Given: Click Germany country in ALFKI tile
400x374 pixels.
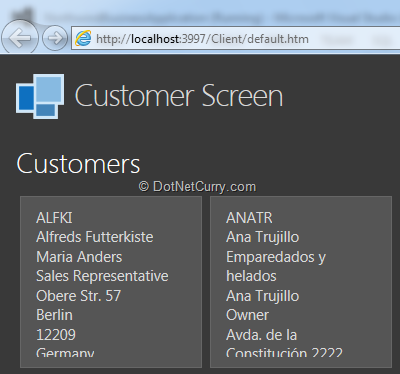Looking at the screenshot, I should [65, 353].
